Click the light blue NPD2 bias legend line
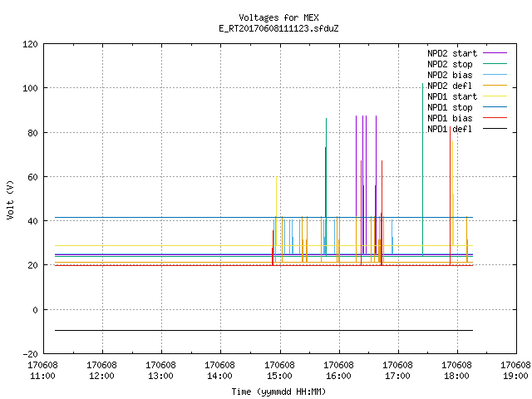532x399 pixels. [495, 75]
